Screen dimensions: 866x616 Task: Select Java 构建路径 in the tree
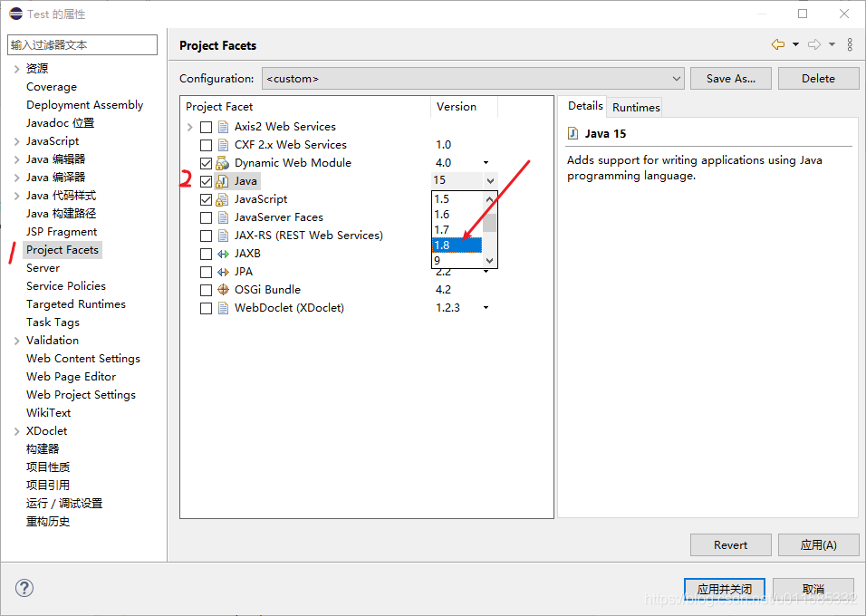(x=61, y=214)
